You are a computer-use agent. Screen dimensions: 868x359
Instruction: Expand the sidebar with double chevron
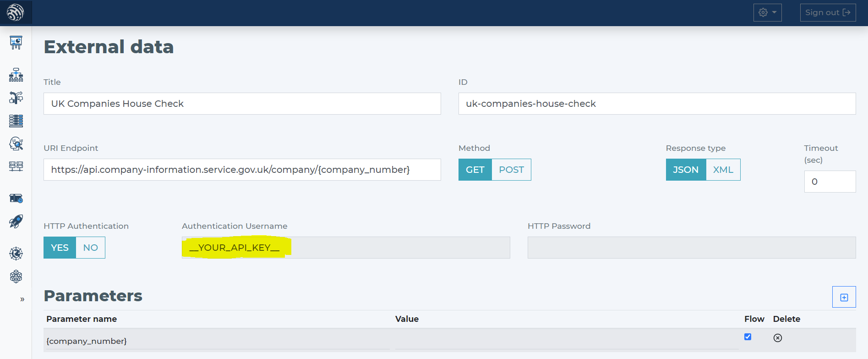click(x=22, y=299)
